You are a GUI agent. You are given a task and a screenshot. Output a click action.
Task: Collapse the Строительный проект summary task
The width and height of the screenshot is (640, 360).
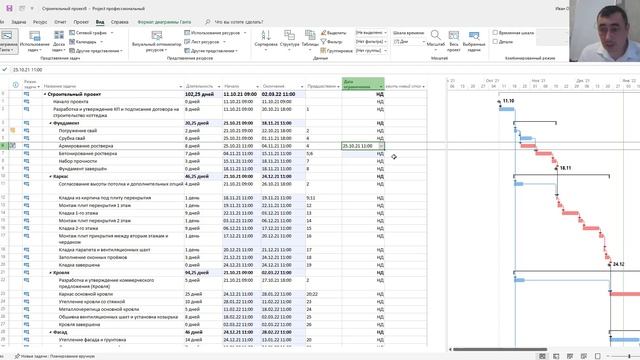45,94
